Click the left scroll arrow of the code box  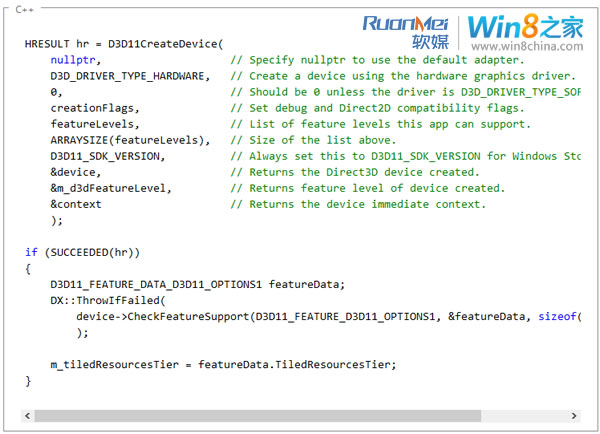pos(28,416)
